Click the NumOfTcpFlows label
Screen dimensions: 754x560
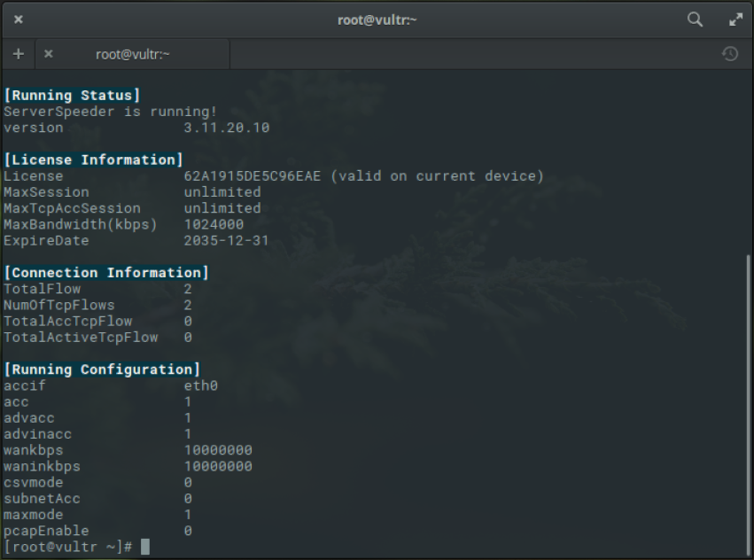(x=59, y=305)
